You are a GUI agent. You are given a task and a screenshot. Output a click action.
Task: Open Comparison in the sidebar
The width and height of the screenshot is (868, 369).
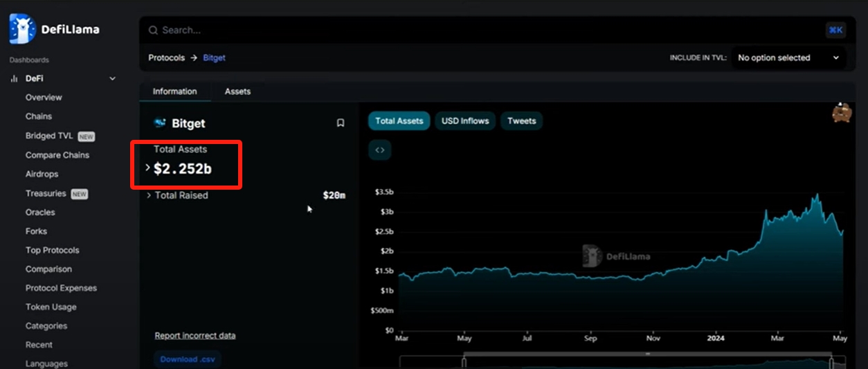(48, 269)
